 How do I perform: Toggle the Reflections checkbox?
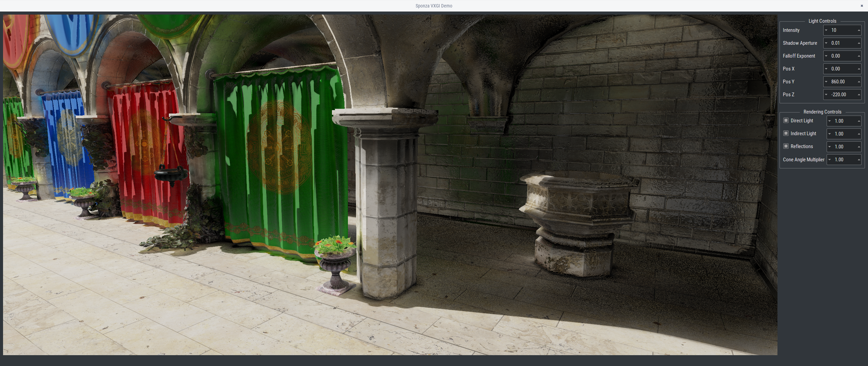[786, 146]
